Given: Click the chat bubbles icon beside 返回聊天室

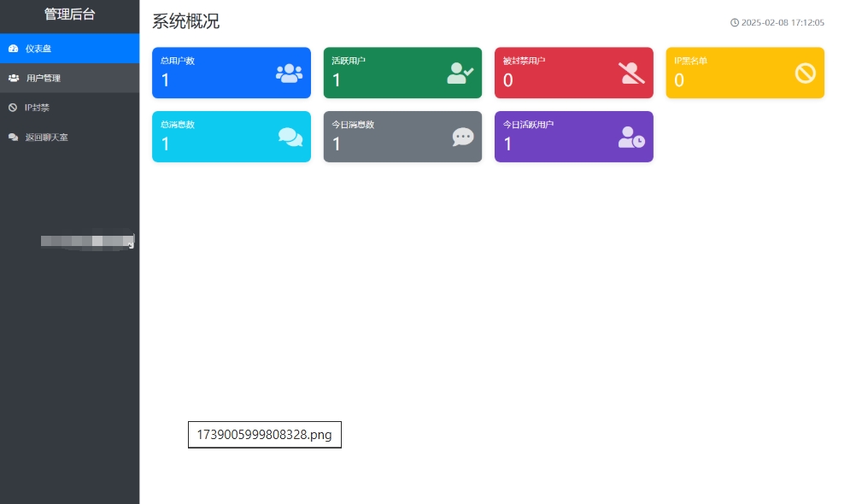Looking at the screenshot, I should 13,138.
